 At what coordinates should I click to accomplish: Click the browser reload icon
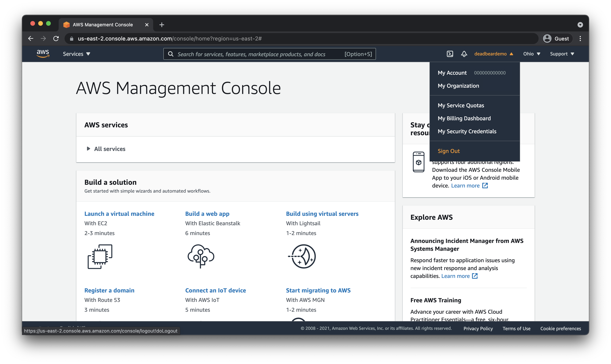pyautogui.click(x=56, y=39)
